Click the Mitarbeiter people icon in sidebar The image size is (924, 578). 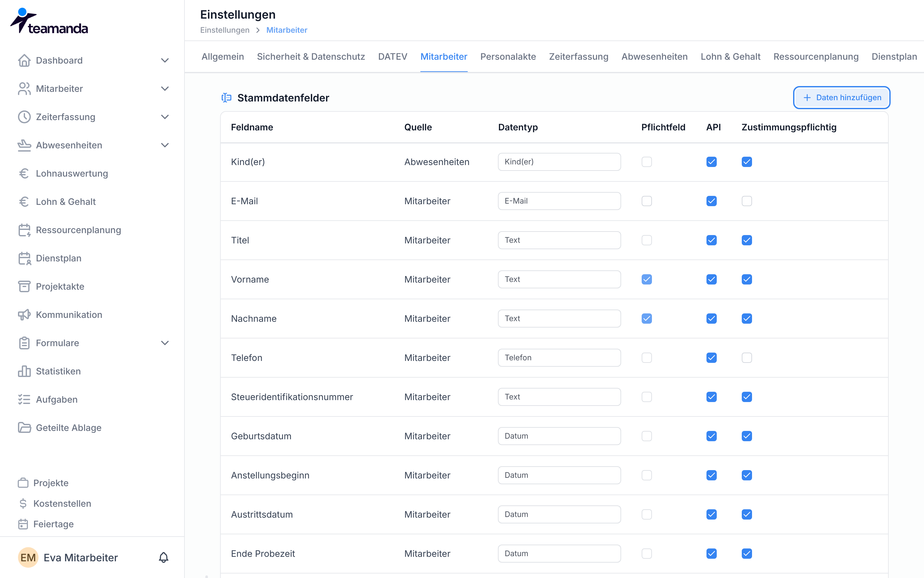pos(24,89)
